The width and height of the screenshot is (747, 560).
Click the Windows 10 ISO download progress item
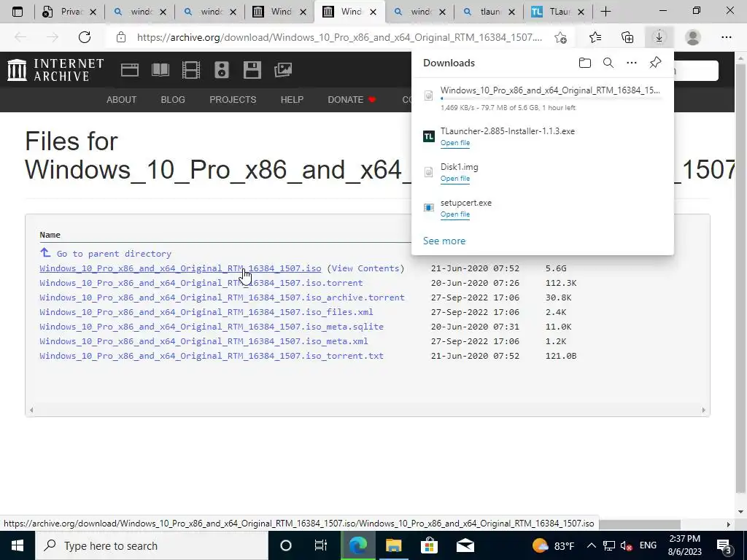pos(543,98)
